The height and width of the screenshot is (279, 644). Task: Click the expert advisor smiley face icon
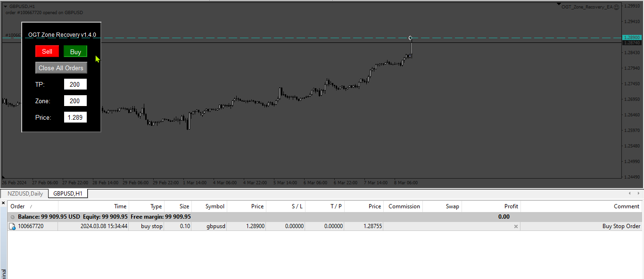(x=617, y=7)
